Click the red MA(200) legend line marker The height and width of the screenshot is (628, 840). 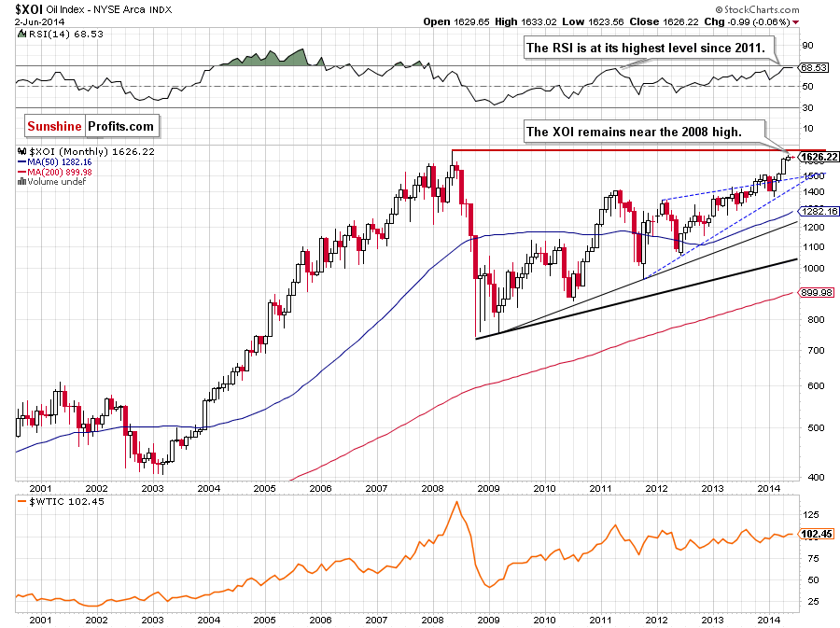22,172
